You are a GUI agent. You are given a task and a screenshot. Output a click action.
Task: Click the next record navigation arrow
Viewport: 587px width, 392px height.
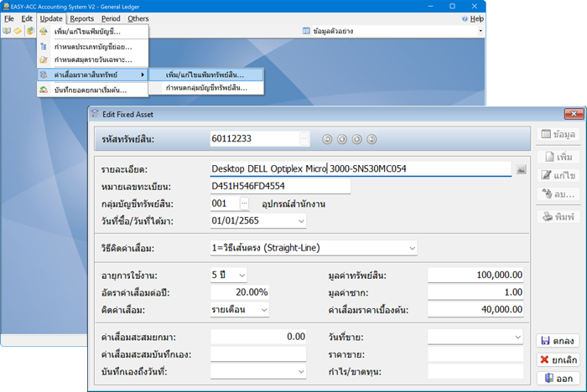click(x=357, y=139)
